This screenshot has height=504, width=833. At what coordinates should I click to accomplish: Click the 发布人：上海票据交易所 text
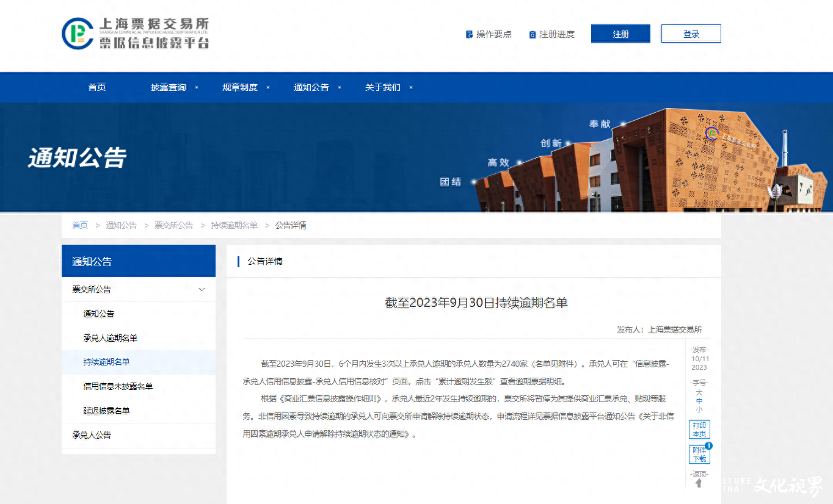pos(660,329)
